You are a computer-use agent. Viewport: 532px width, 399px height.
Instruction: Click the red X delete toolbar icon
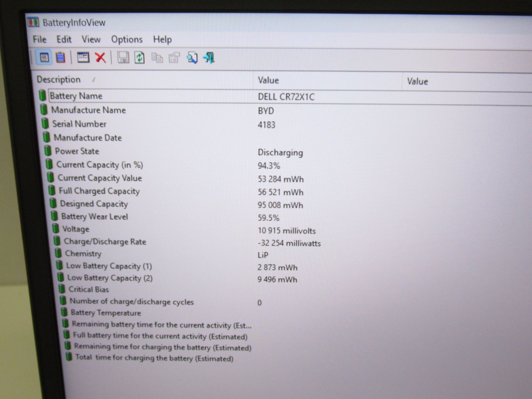(100, 57)
